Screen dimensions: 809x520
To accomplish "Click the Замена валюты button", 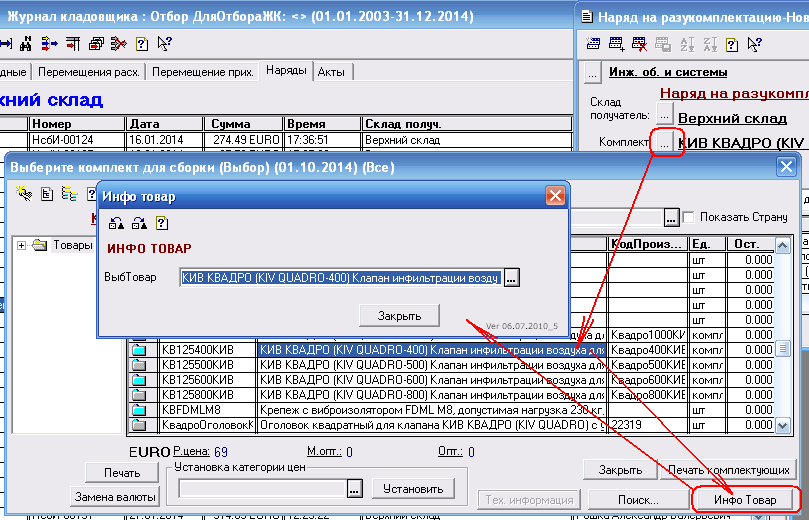I will [115, 497].
